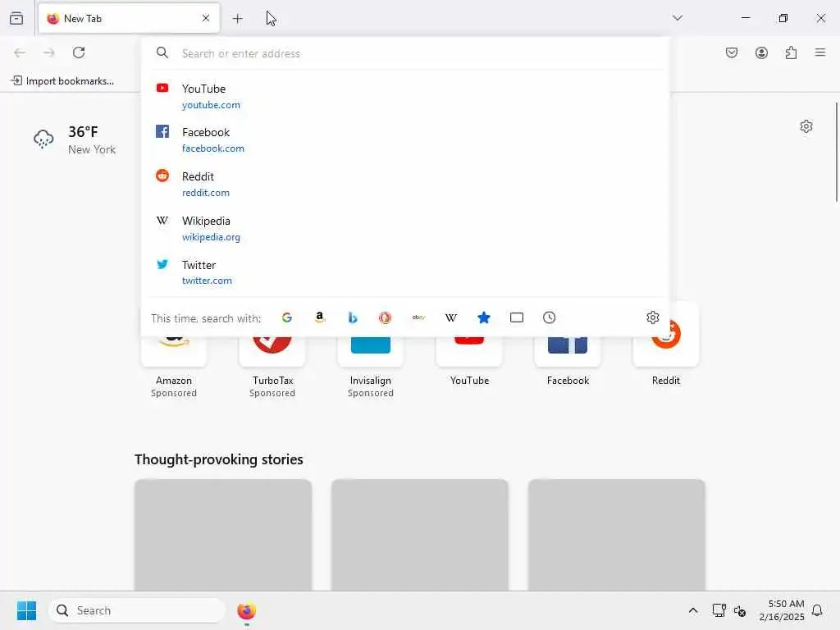Search this time with DuckDuckGo
The image size is (840, 630).
coord(386,317)
